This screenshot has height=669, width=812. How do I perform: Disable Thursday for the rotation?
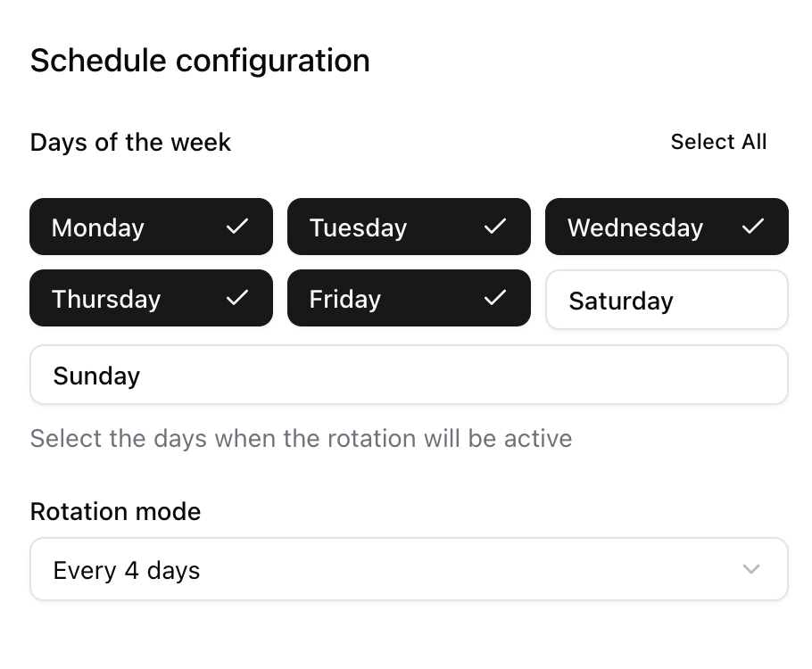click(151, 298)
